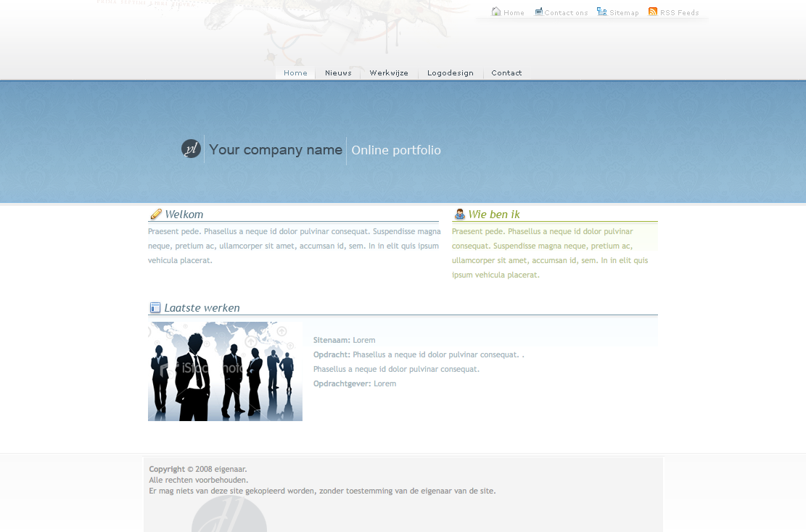Viewport: 806px width, 532px height.
Task: Click the Opdrachtgever: Lorem line
Action: (355, 383)
